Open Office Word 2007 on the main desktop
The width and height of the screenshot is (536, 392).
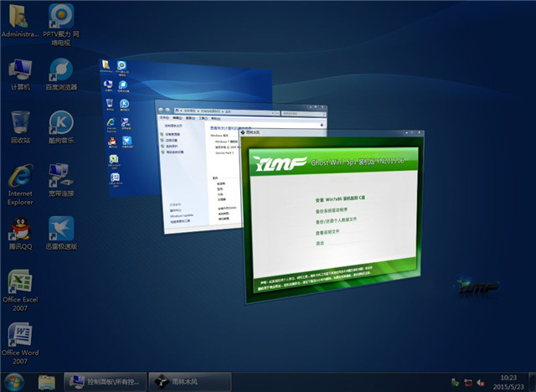[x=20, y=343]
